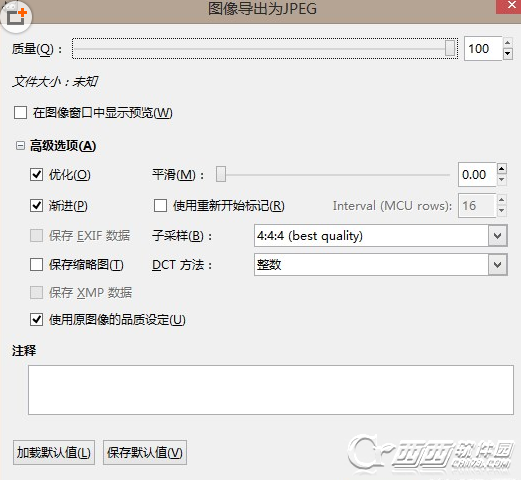Click the quality value up arrow
This screenshot has width=521, height=480.
(508, 43)
